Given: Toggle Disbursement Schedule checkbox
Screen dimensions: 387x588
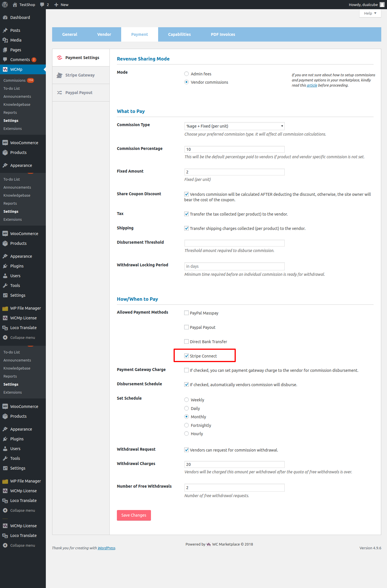Looking at the screenshot, I should tap(186, 385).
